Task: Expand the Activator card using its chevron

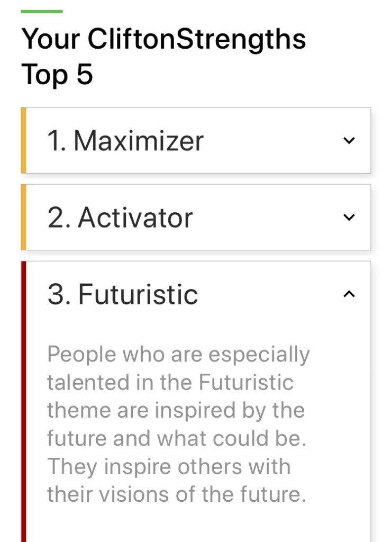Action: 349,217
